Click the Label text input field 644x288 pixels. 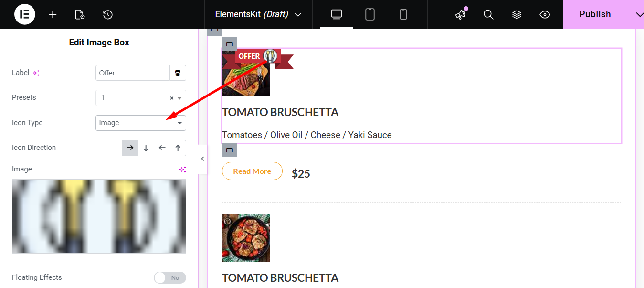tap(132, 73)
